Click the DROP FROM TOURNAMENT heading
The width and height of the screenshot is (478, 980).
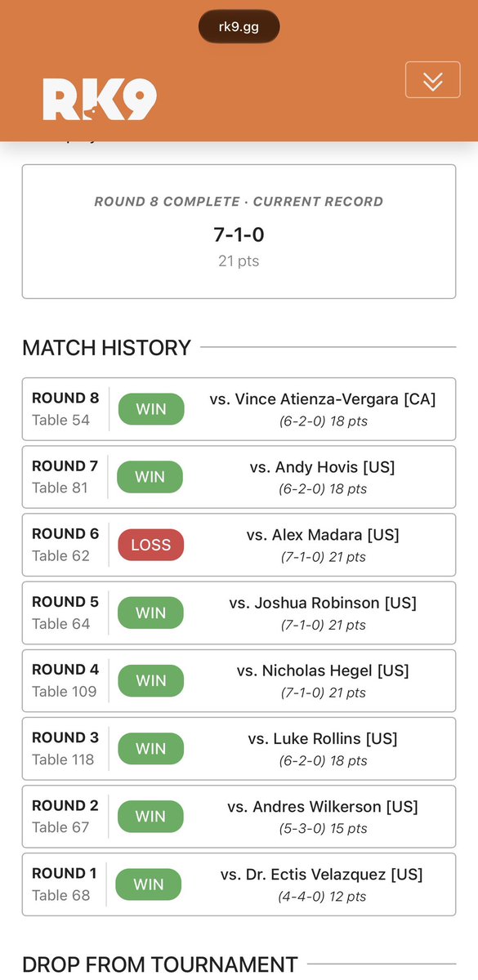[160, 964]
